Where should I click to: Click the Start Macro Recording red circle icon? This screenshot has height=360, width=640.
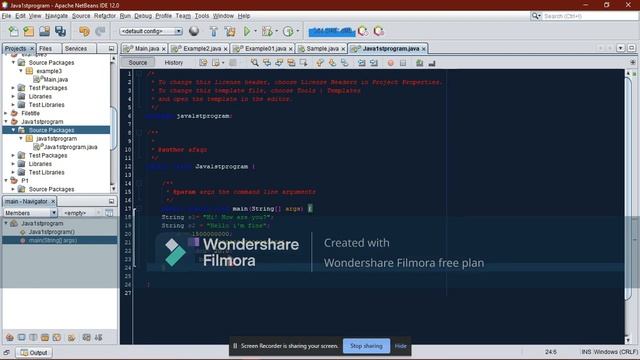[391, 62]
